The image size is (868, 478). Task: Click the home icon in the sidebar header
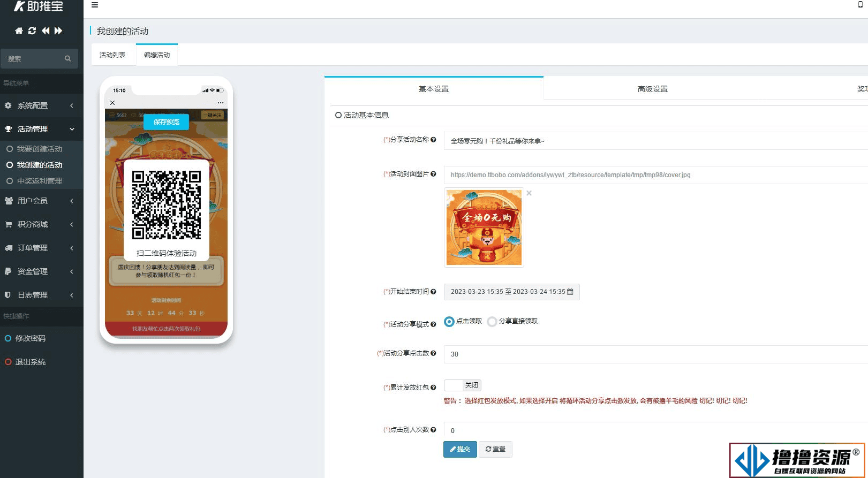(x=19, y=31)
